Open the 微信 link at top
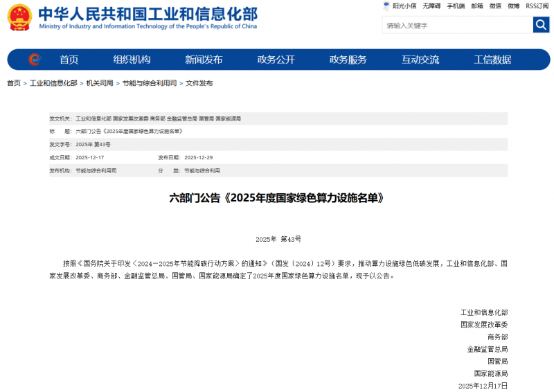This screenshot has height=392, width=554. coord(495,6)
